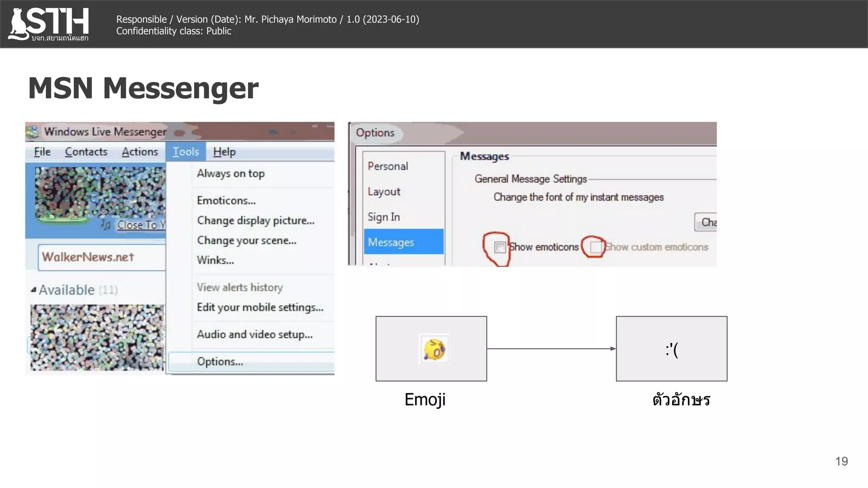Choose Change your scene... option
The height and width of the screenshot is (488, 868).
pos(247,241)
